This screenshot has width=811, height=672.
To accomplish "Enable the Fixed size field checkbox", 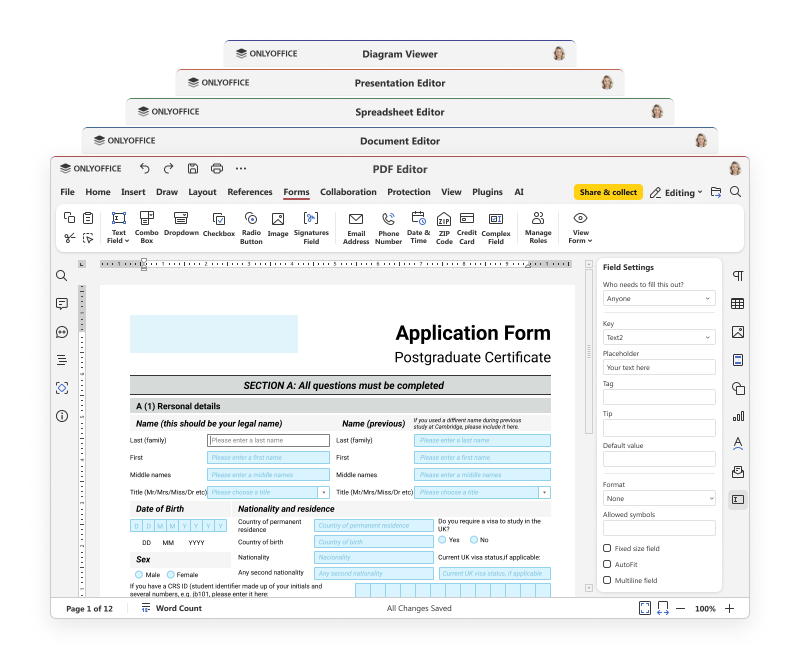I will pyautogui.click(x=605, y=548).
